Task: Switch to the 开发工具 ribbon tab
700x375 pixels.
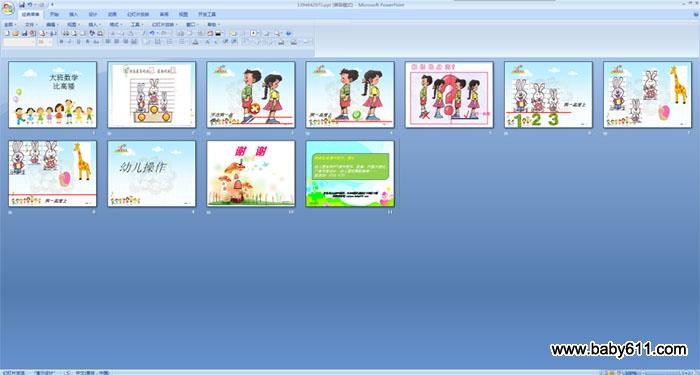Action: pyautogui.click(x=207, y=14)
